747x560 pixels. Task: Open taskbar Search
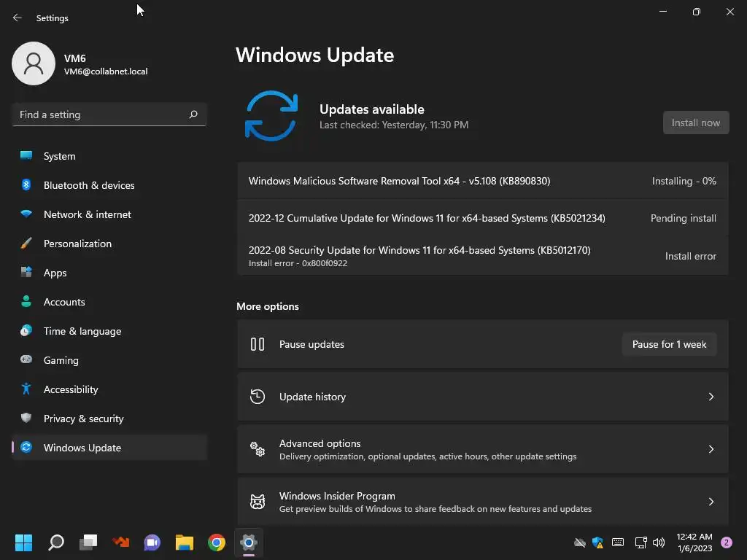[55, 542]
